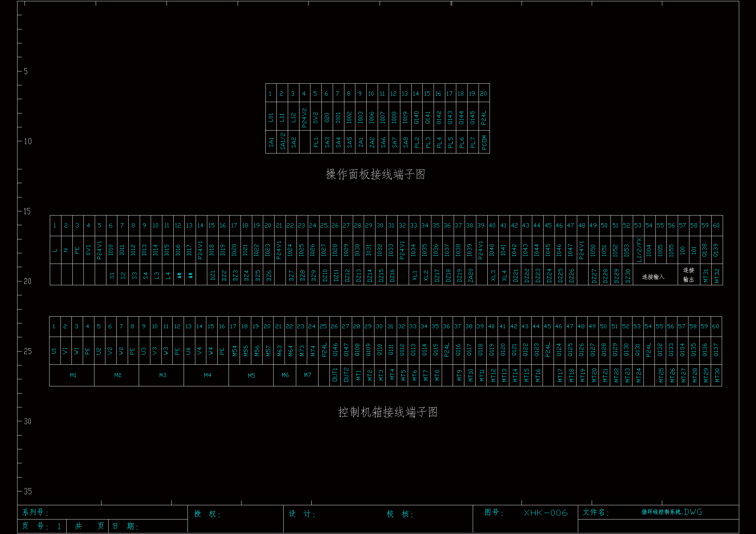Screen dimensions: 756x534
Task: Click the 控制机箱接线端子图 title text
Action: click(388, 412)
